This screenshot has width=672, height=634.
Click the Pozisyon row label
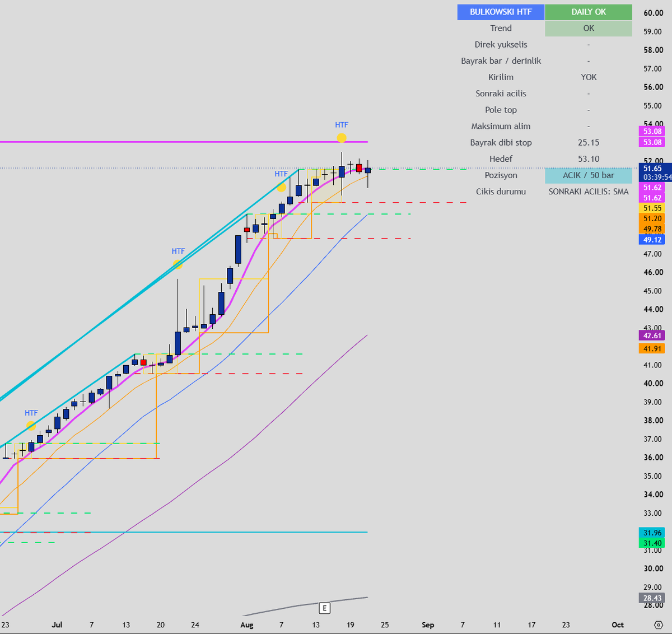point(501,175)
